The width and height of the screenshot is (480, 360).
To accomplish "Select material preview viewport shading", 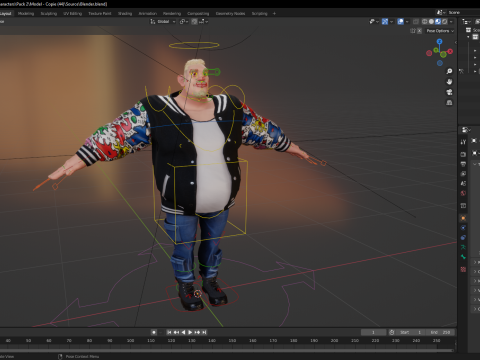I will coord(438,22).
